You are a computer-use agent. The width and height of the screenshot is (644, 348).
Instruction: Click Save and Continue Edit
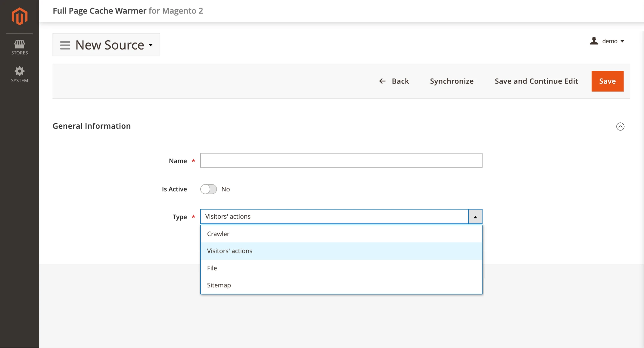point(536,81)
